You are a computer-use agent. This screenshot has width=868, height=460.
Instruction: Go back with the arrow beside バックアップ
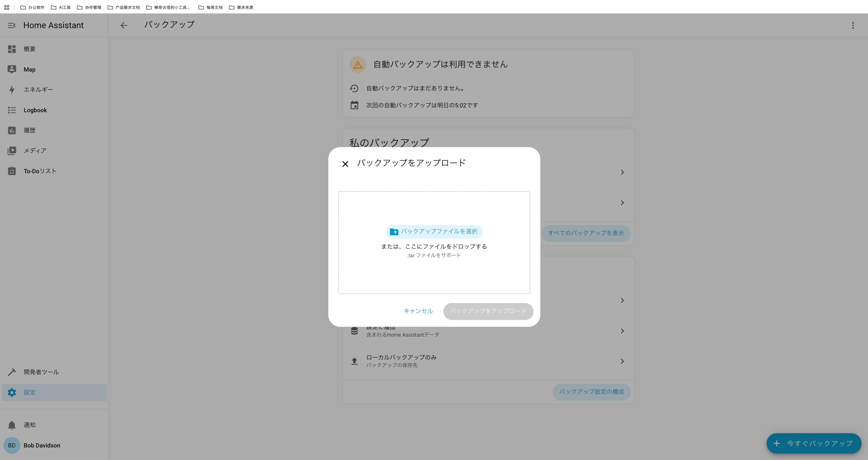[124, 25]
